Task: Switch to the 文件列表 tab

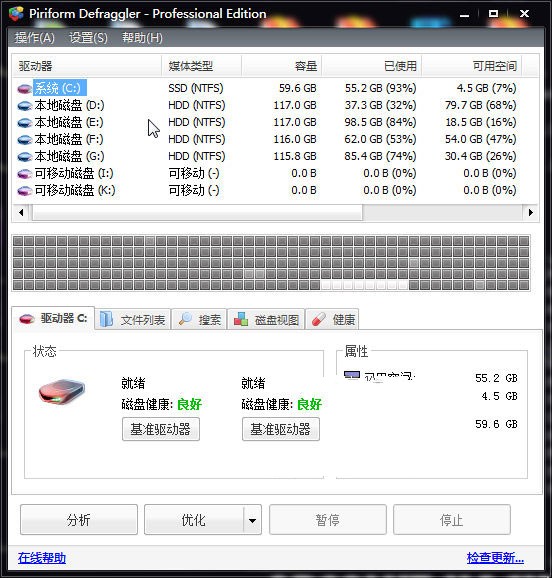Action: pyautogui.click(x=133, y=319)
